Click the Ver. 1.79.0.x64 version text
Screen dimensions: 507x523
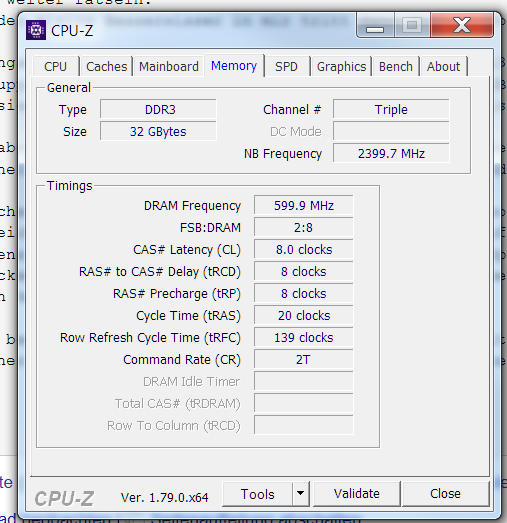(164, 498)
